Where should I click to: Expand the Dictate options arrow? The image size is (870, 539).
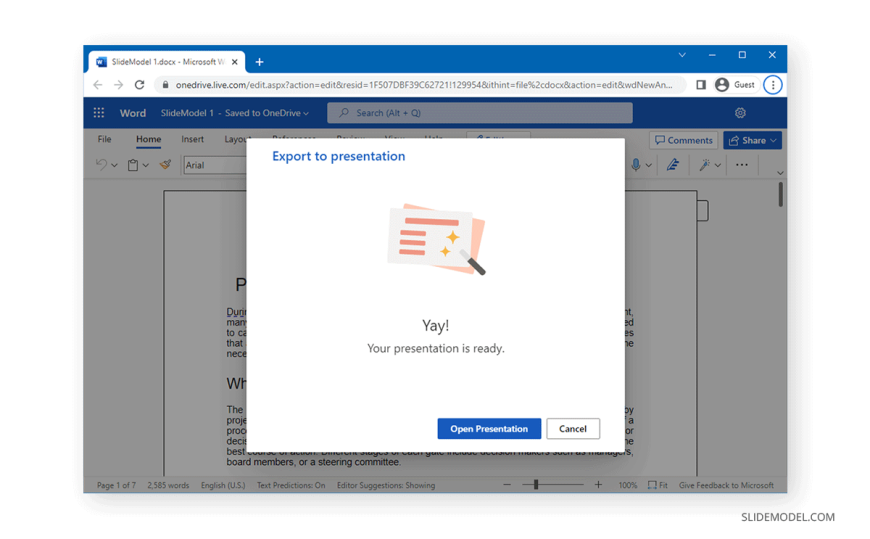649,165
